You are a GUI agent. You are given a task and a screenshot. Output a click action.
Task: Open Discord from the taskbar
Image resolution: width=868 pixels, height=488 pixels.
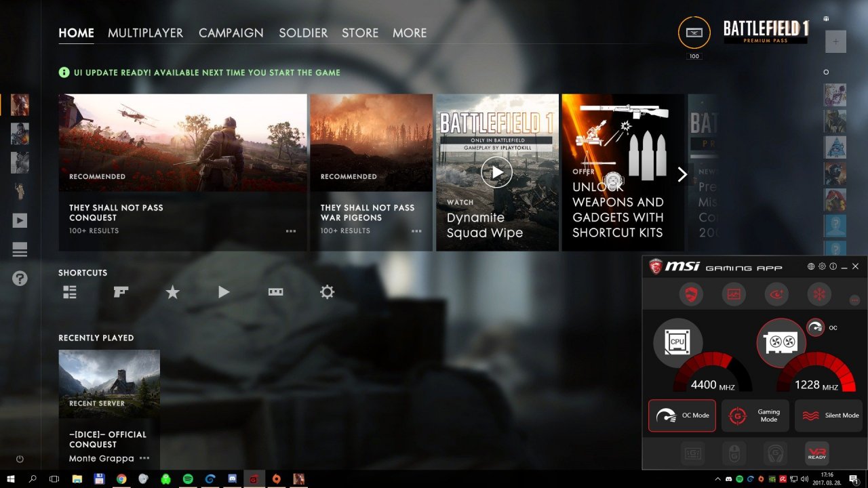point(232,479)
